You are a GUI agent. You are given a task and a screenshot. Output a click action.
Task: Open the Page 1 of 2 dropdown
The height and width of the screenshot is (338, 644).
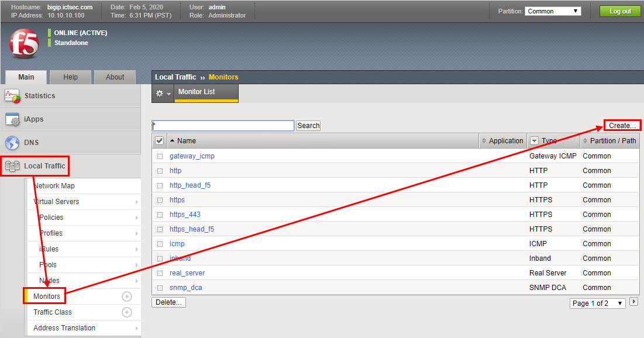[598, 303]
